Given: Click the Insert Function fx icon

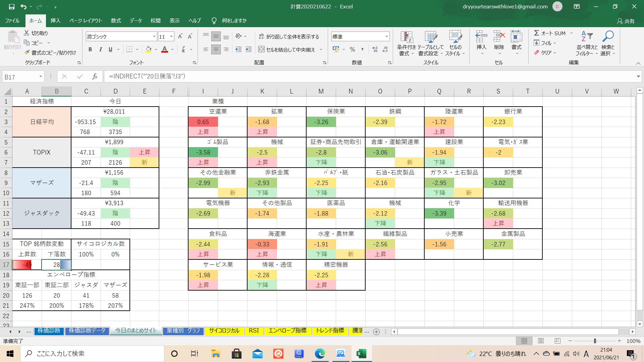Looking at the screenshot, I should pos(95,76).
